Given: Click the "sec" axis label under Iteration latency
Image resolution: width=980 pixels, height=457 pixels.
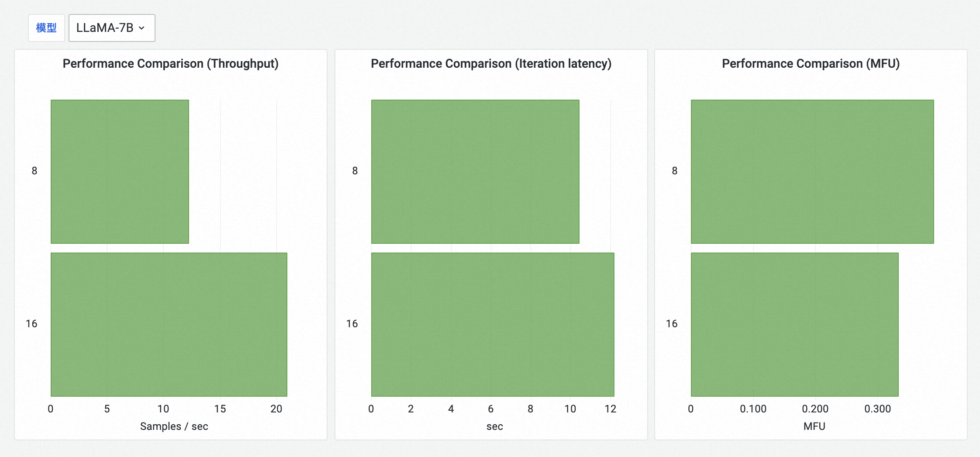Looking at the screenshot, I should (x=494, y=426).
